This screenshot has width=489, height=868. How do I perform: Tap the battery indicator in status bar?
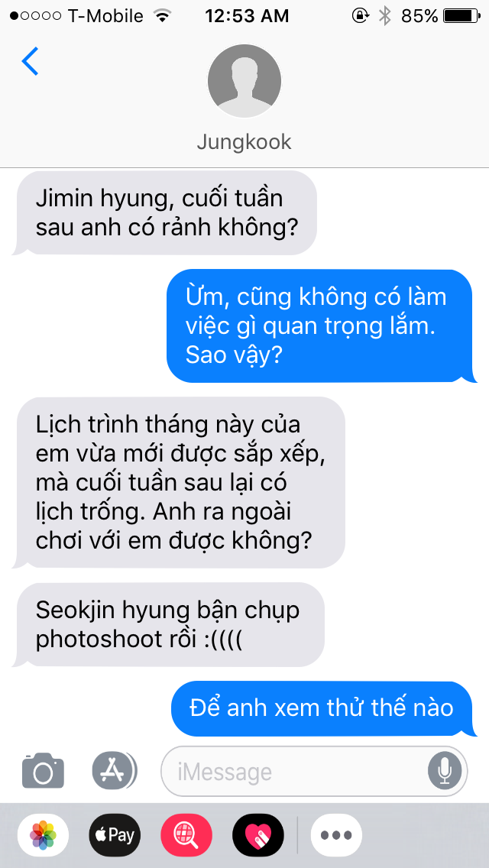(x=461, y=16)
